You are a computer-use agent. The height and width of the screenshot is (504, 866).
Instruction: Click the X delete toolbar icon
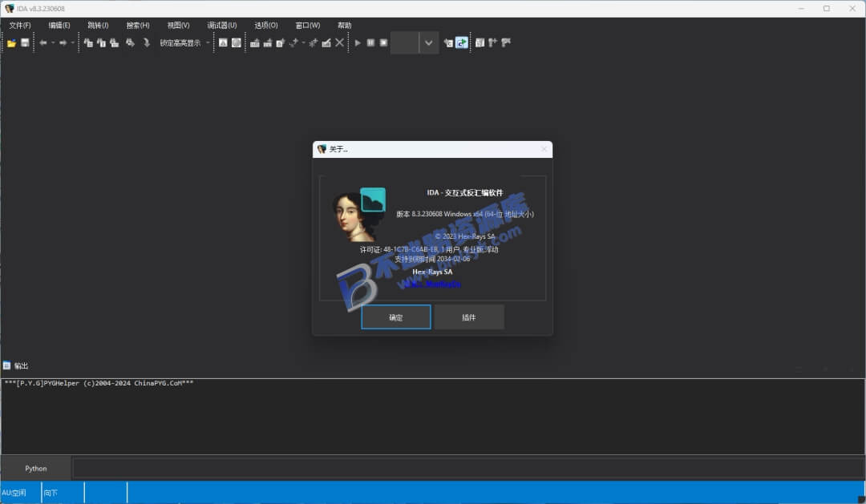340,42
